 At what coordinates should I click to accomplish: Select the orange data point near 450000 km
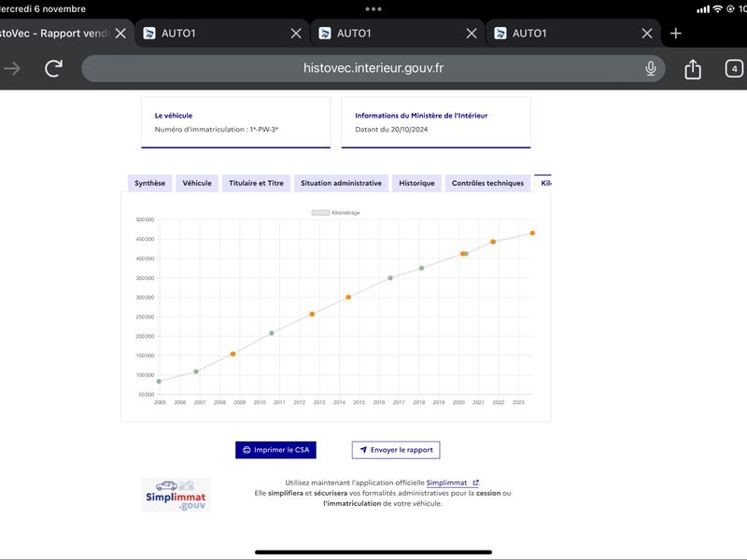pyautogui.click(x=493, y=242)
